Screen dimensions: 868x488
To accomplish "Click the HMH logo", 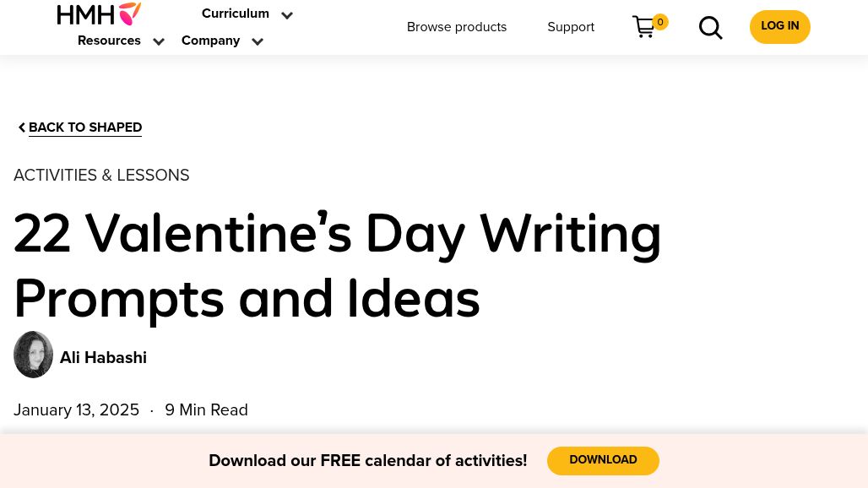I will (x=99, y=14).
